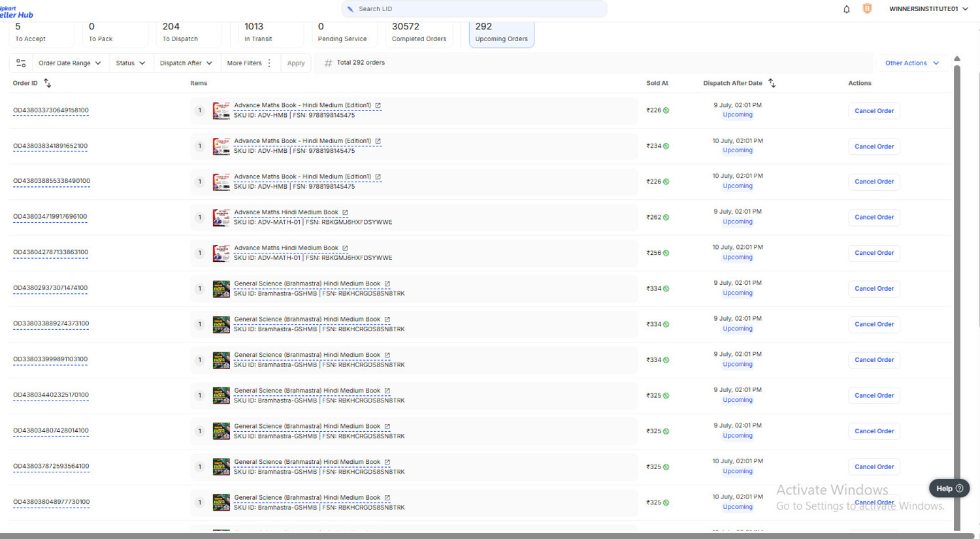The image size is (980, 539).
Task: Click the Items column header
Action: coord(199,83)
